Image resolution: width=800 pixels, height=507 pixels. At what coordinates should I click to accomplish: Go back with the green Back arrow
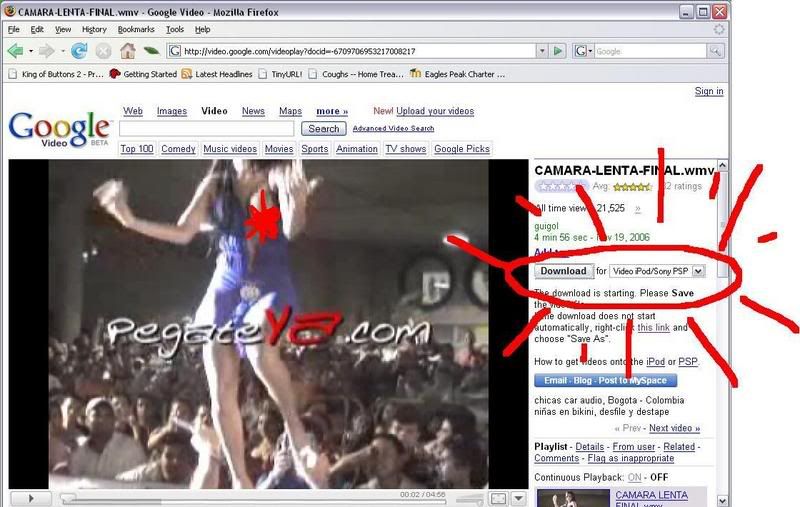[15, 51]
